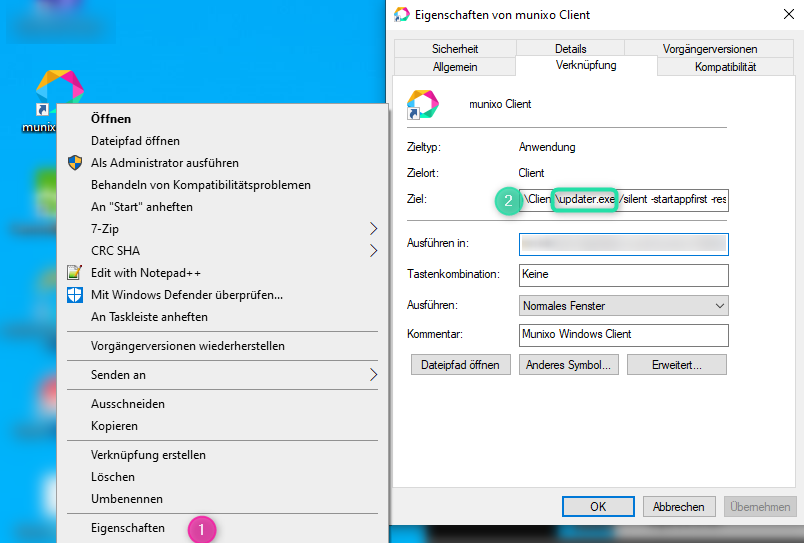Click the Client value next to Zielort
The image size is (804, 543).
531,173
